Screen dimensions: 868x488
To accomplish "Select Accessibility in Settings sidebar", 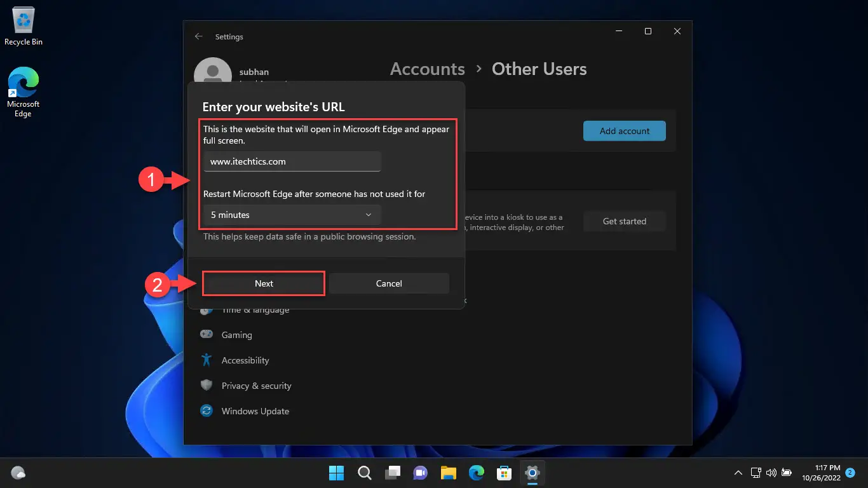I will (x=245, y=360).
